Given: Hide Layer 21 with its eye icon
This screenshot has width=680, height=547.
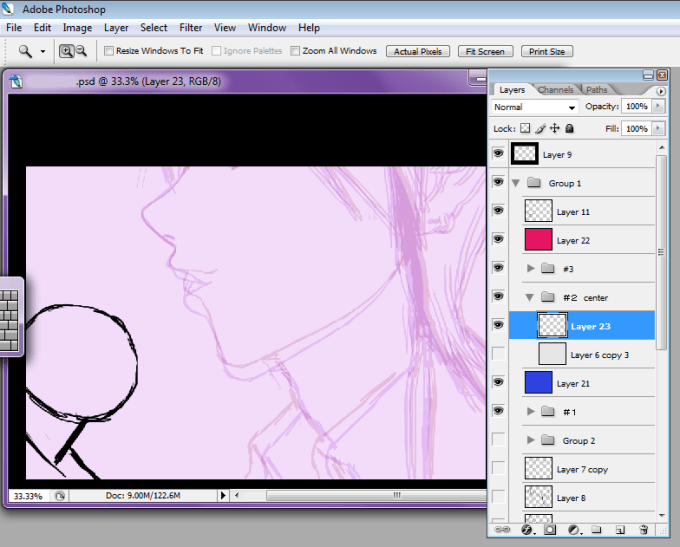Looking at the screenshot, I should pyautogui.click(x=498, y=382).
